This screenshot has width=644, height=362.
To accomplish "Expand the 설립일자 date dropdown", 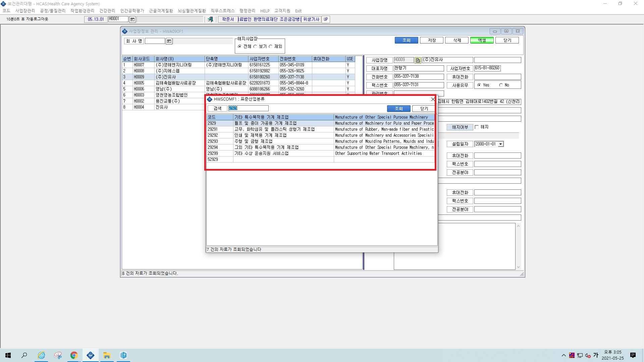I will pos(501,144).
